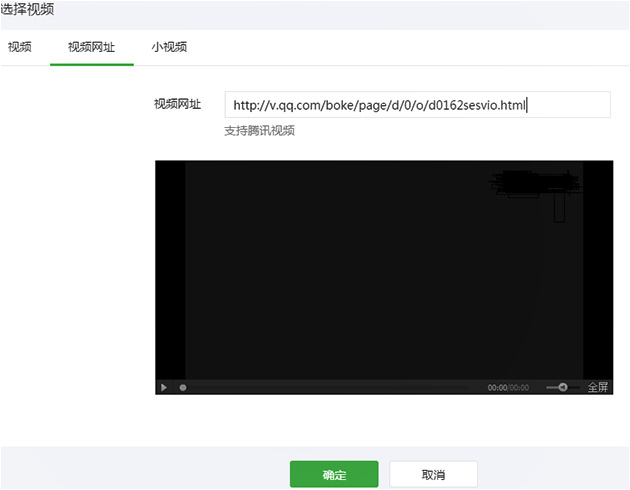Viewport: 630px width, 490px height.
Task: Play the video with the play icon
Action: [x=164, y=388]
